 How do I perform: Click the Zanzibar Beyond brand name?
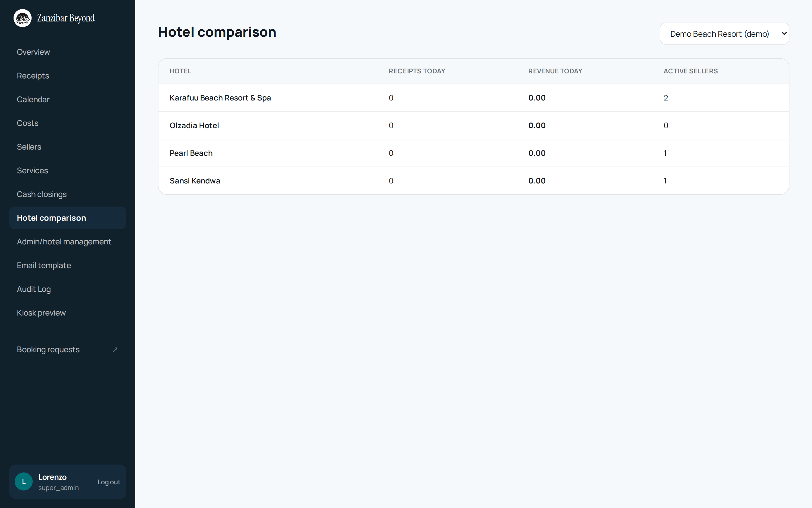[x=66, y=18]
